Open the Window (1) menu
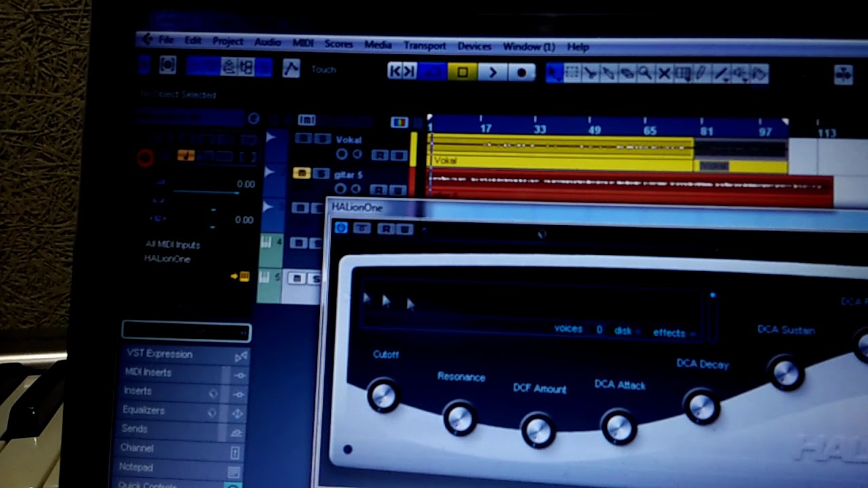This screenshot has height=488, width=868. 529,47
